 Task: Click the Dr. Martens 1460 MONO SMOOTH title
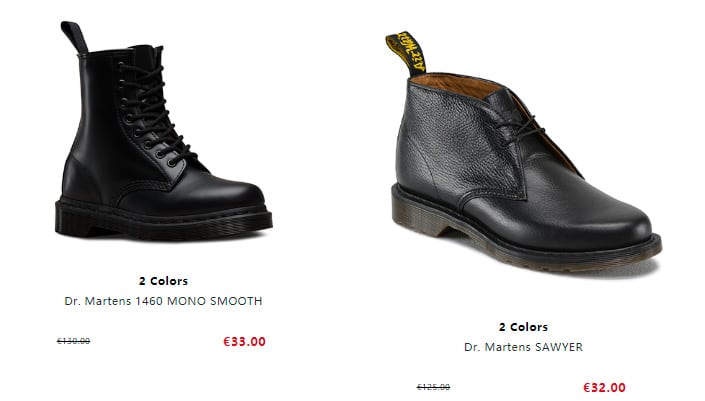pyautogui.click(x=163, y=301)
